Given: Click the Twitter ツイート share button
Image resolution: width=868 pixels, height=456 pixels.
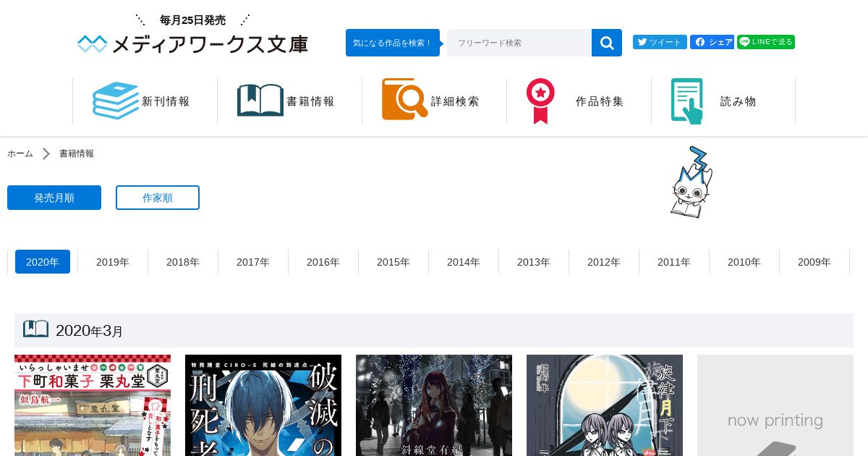Looking at the screenshot, I should [x=660, y=42].
